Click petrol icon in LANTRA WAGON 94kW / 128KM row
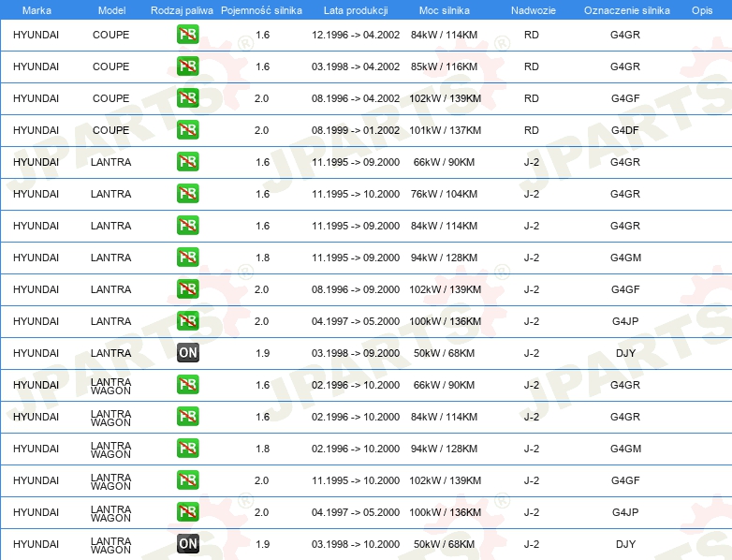The width and height of the screenshot is (732, 560). (x=187, y=448)
